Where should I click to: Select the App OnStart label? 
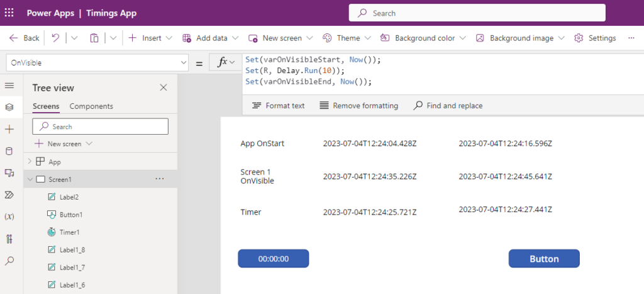tap(262, 144)
